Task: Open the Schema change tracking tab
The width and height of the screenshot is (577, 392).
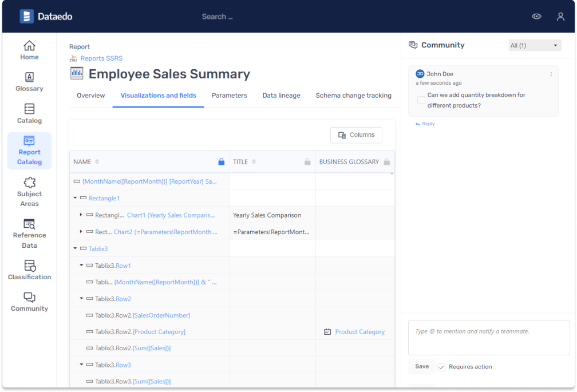Action: click(353, 96)
